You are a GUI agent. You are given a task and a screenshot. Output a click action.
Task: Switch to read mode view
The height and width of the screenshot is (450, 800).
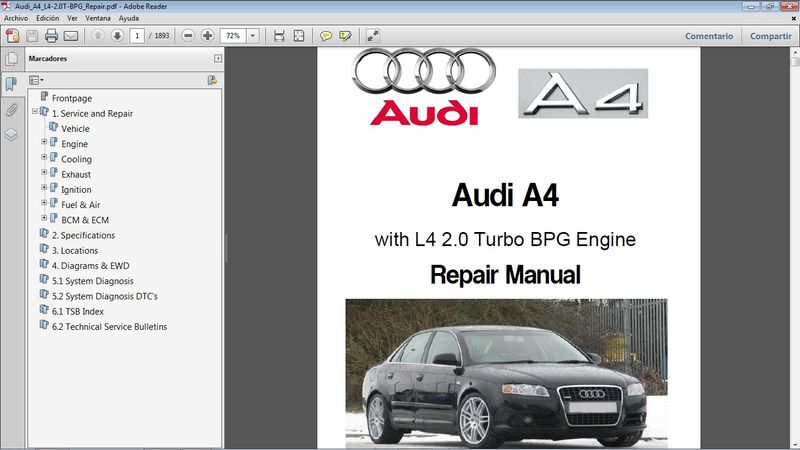pos(372,36)
